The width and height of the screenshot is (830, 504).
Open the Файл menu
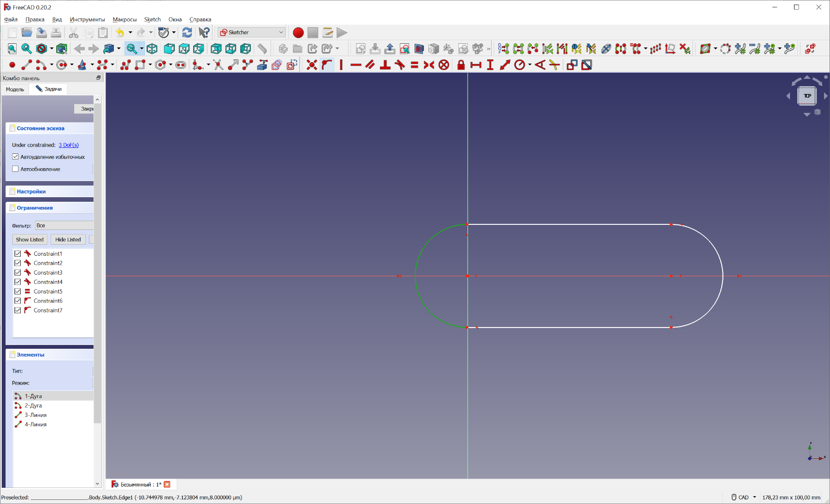click(x=11, y=19)
